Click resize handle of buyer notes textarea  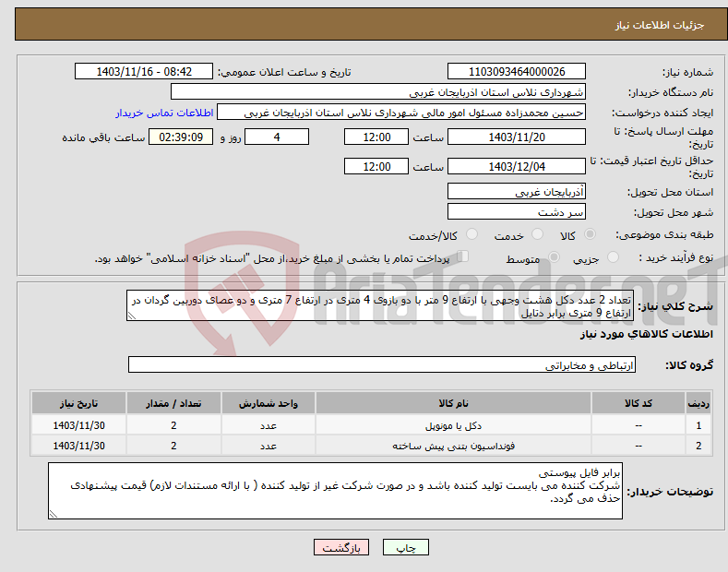point(53,515)
